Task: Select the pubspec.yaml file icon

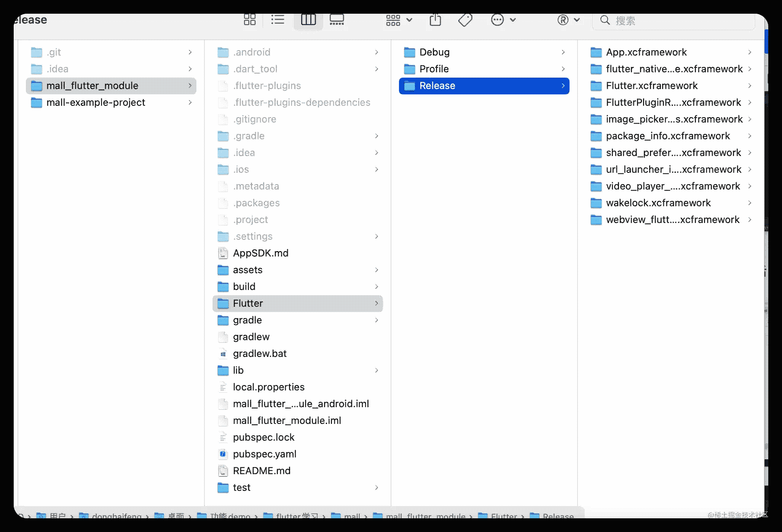Action: [x=223, y=454]
